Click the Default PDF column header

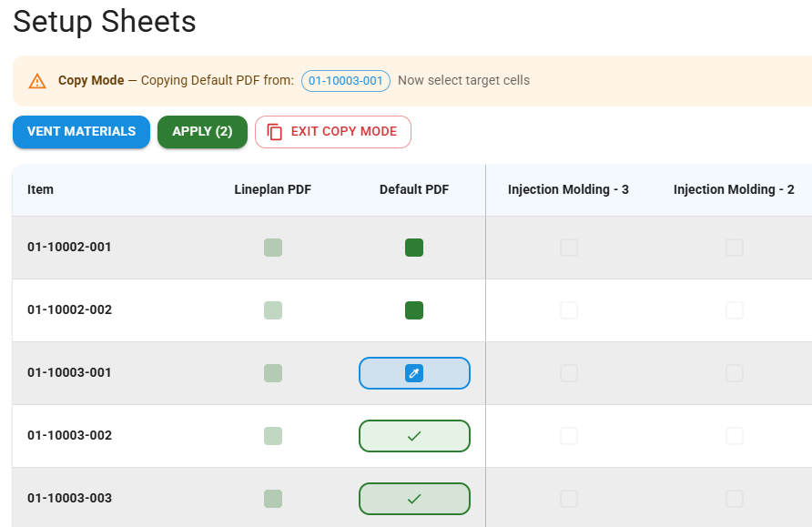[x=414, y=189]
